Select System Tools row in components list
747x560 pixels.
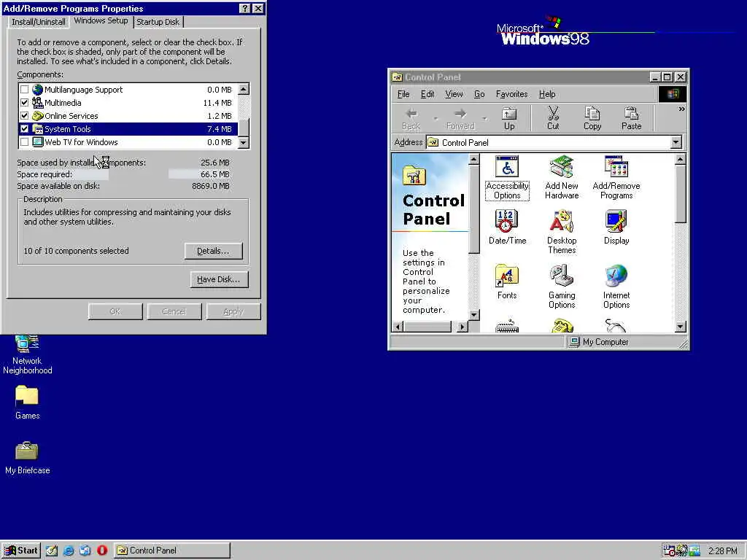(x=128, y=128)
